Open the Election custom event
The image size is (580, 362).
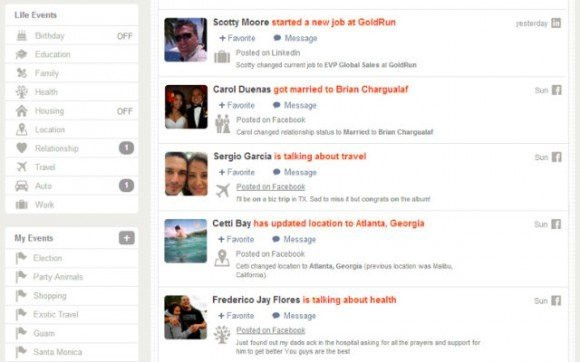click(x=72, y=258)
